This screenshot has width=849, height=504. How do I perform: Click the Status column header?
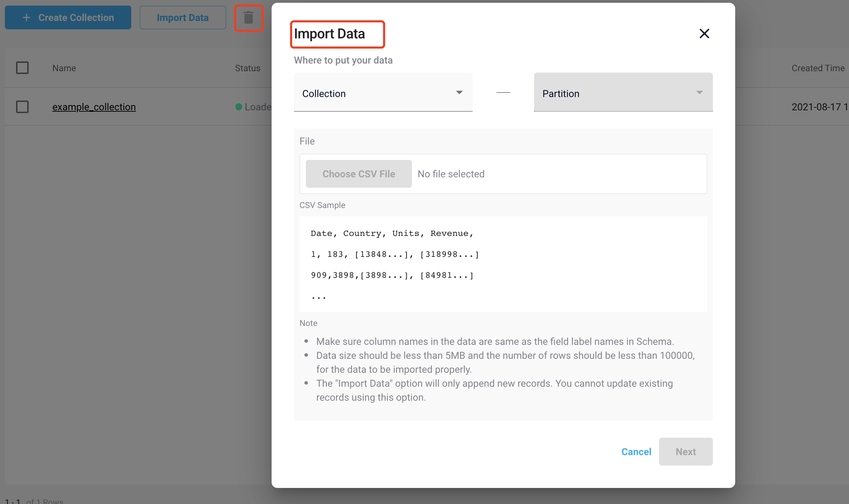(248, 68)
